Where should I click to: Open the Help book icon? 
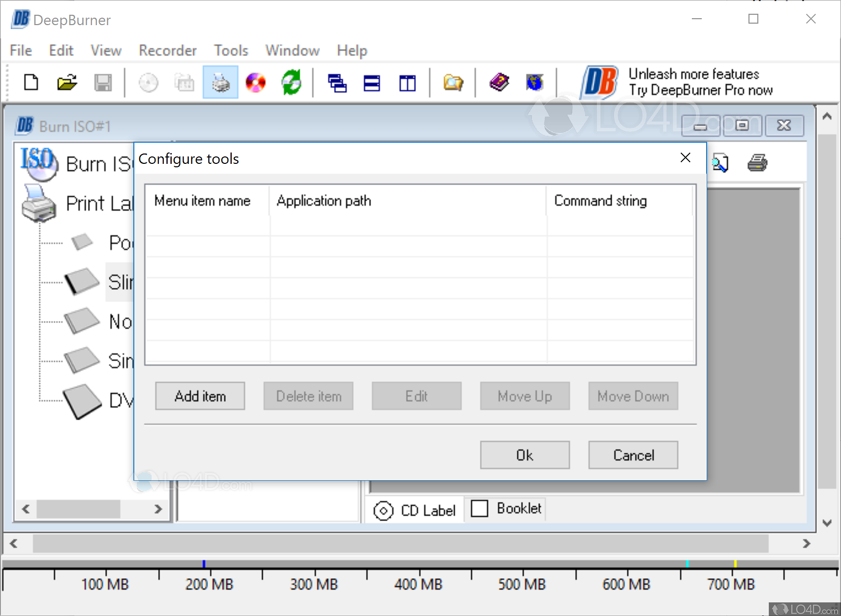tap(499, 82)
